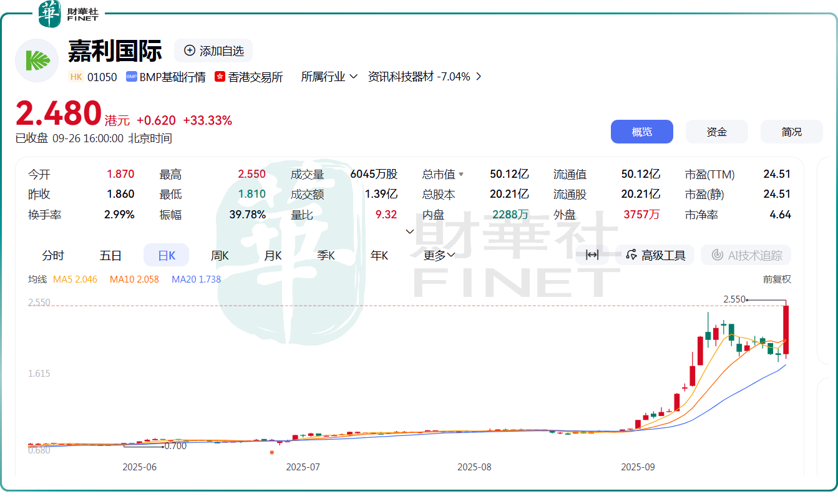The image size is (838, 504).
Task: Click 市盈(TTM) value 24.51
Action: (777, 175)
